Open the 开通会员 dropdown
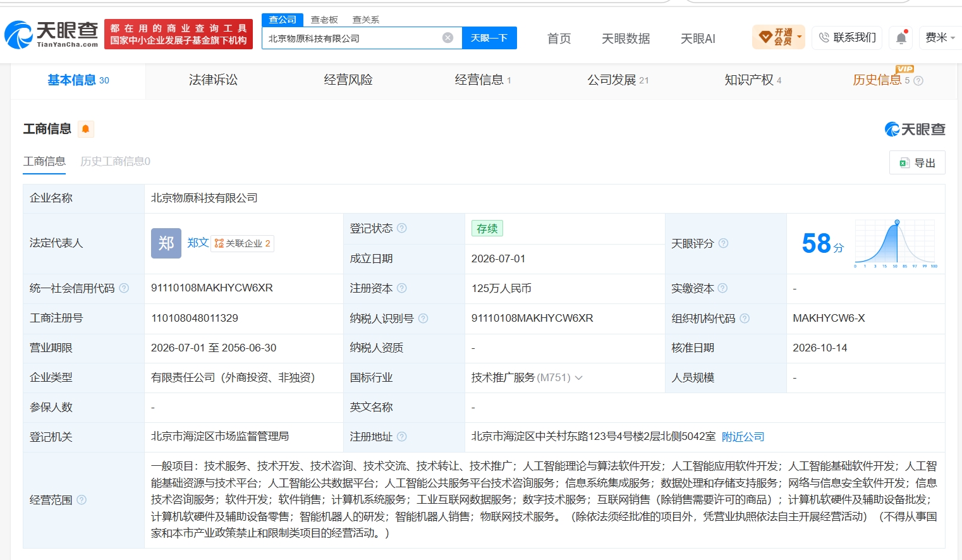The width and height of the screenshot is (962, 560). click(x=779, y=37)
